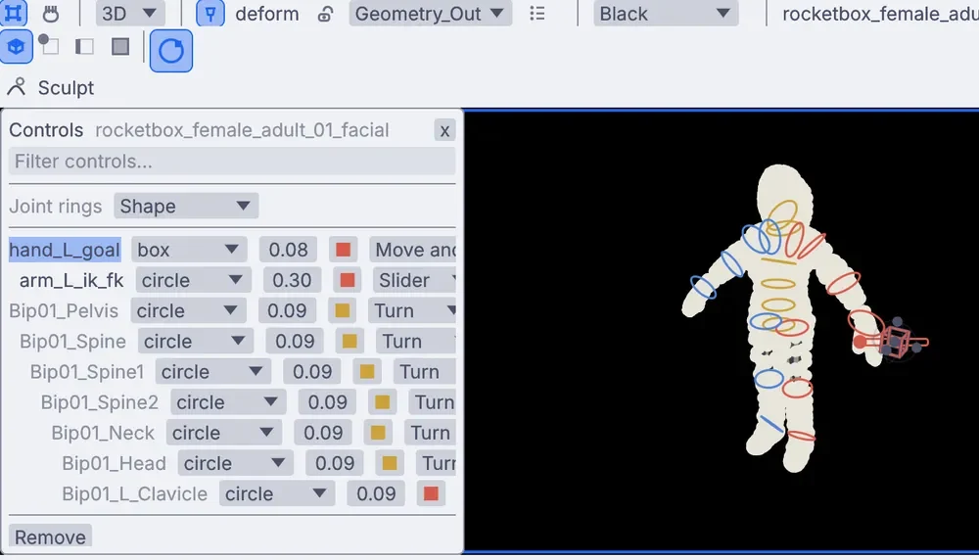This screenshot has height=560, width=979.
Task: Open the Turn dropdown for Bip01_Pelvis
Action: (412, 311)
